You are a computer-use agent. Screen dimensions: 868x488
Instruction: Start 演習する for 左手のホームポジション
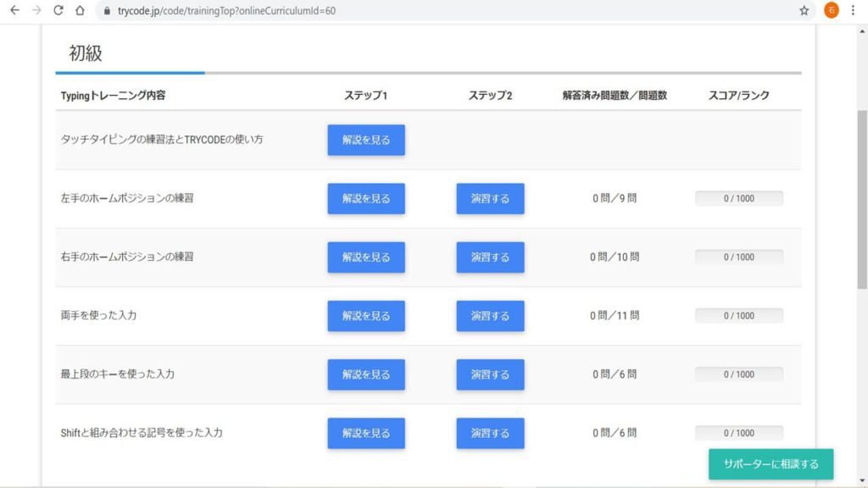point(490,198)
